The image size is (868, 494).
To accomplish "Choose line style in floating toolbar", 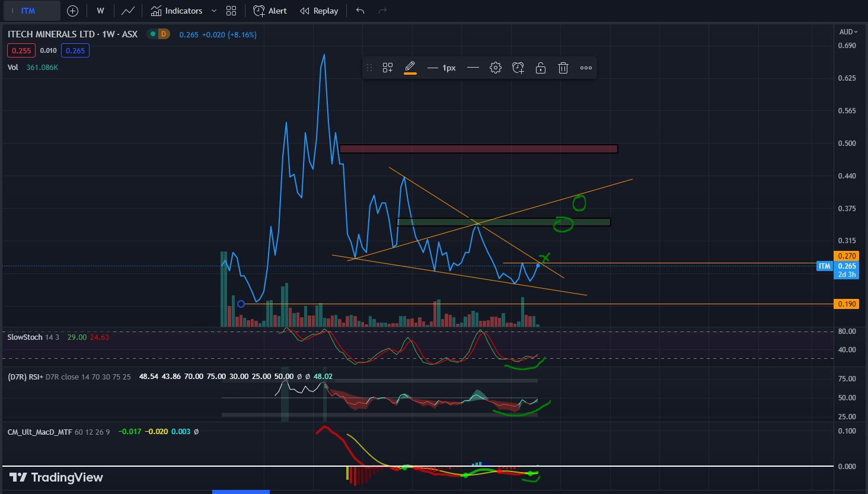I will click(x=473, y=68).
